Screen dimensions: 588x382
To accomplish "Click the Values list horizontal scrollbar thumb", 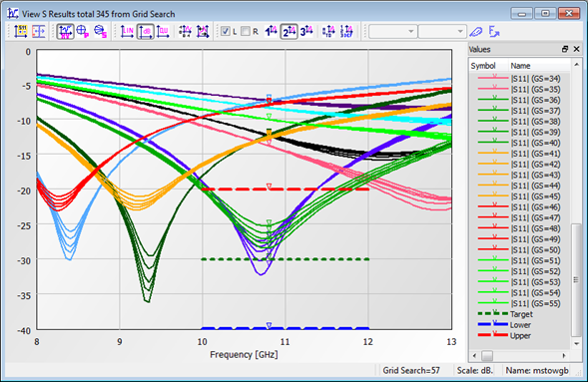I will 487,355.
